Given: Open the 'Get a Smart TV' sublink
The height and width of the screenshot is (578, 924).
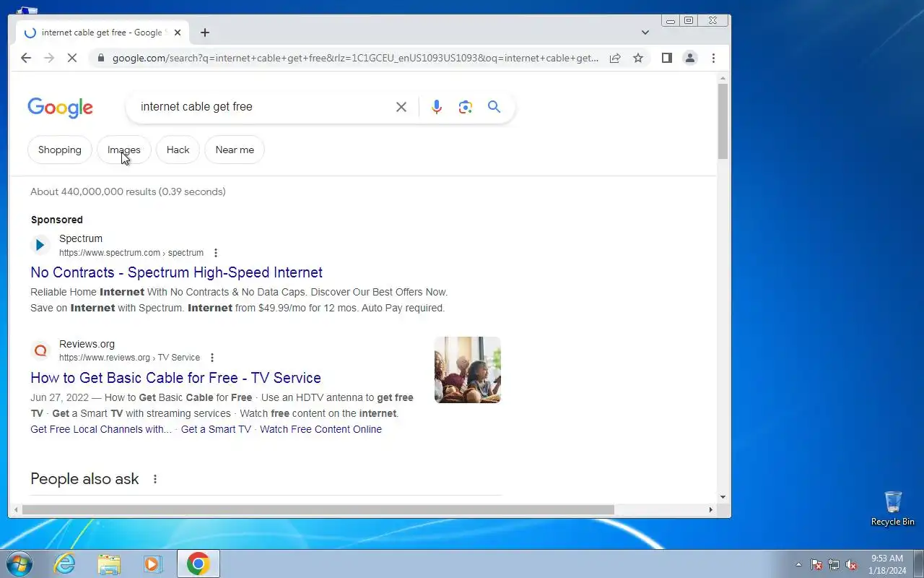Looking at the screenshot, I should point(216,429).
